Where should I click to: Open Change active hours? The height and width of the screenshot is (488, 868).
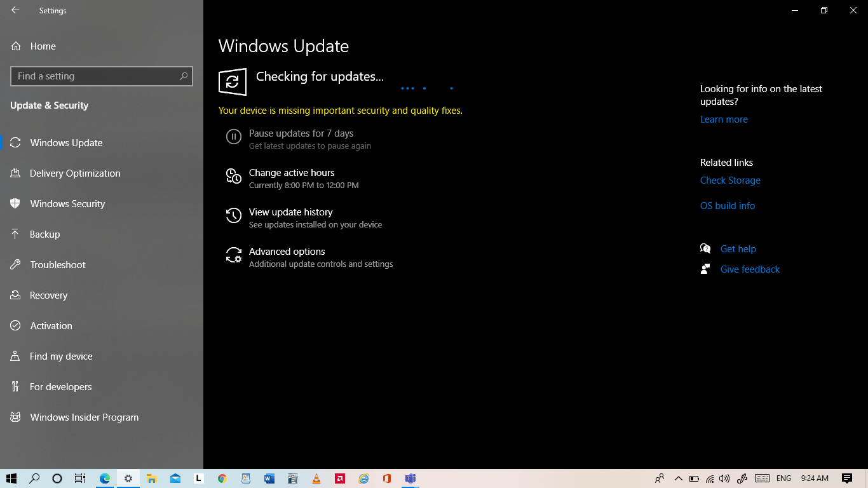point(292,173)
